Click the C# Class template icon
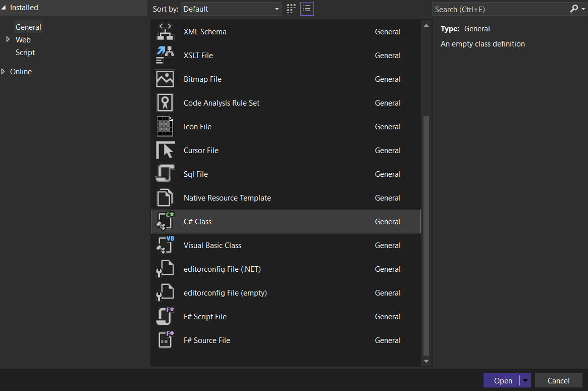588x391 pixels. 165,221
